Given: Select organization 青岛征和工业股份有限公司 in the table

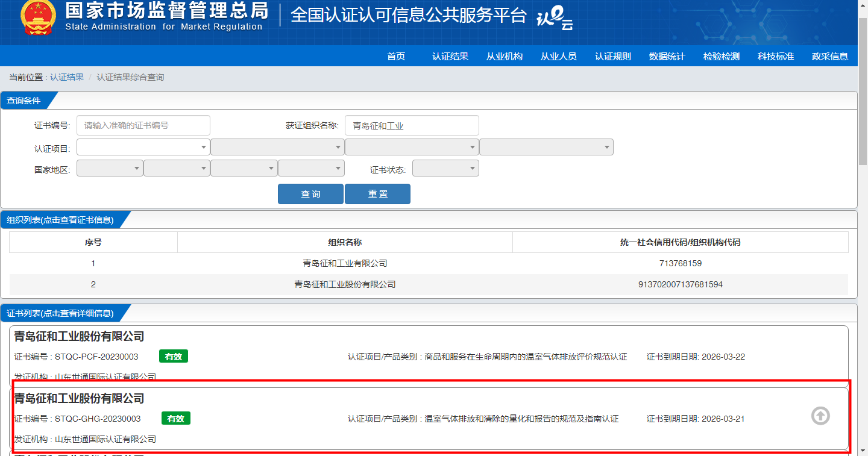Looking at the screenshot, I should click(345, 284).
